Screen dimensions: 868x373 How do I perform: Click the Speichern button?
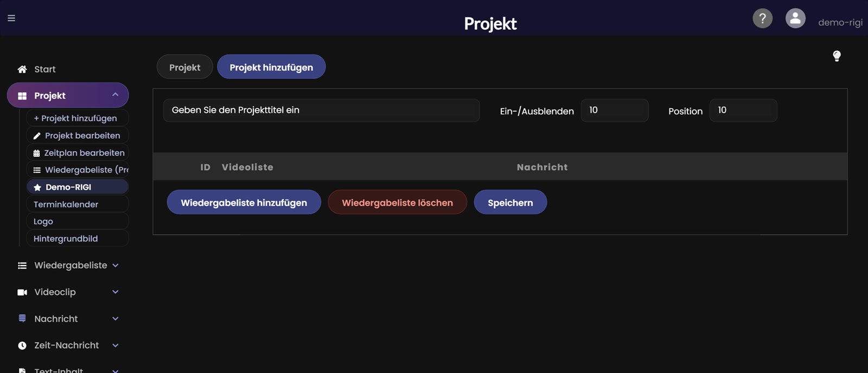pyautogui.click(x=510, y=202)
